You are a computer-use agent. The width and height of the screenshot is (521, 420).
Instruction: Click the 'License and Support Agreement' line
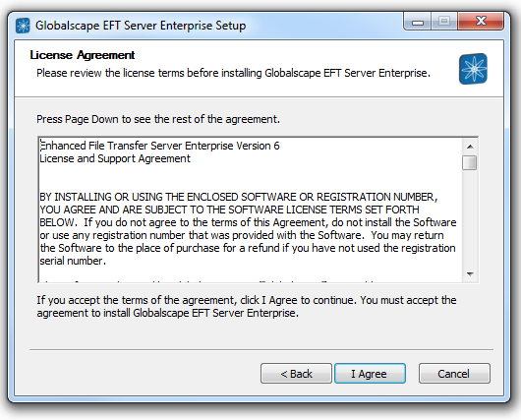tap(115, 158)
